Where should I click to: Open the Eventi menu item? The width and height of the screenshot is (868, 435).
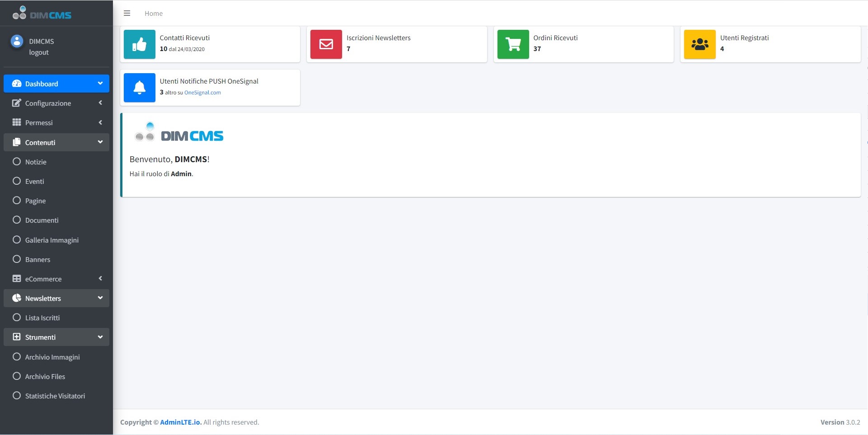click(56, 181)
